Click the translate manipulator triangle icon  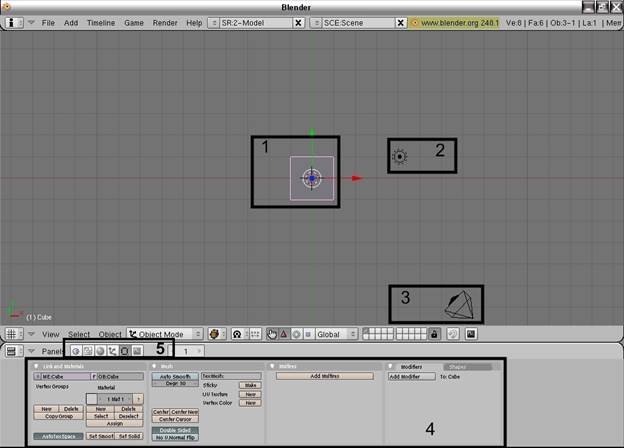(284, 334)
